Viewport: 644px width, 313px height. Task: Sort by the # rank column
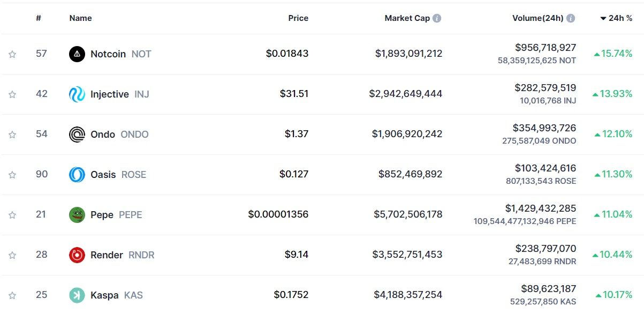coord(39,18)
